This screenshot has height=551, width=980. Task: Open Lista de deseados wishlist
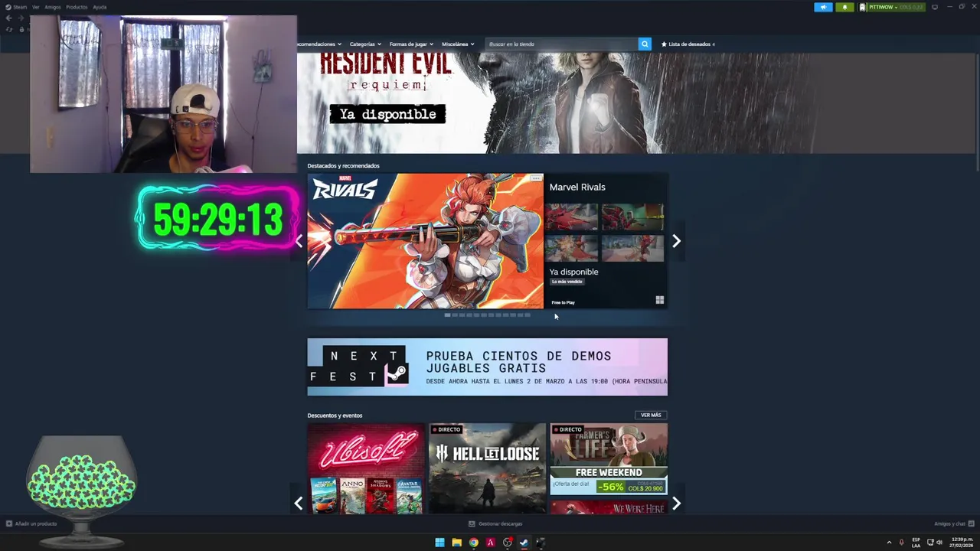click(688, 44)
